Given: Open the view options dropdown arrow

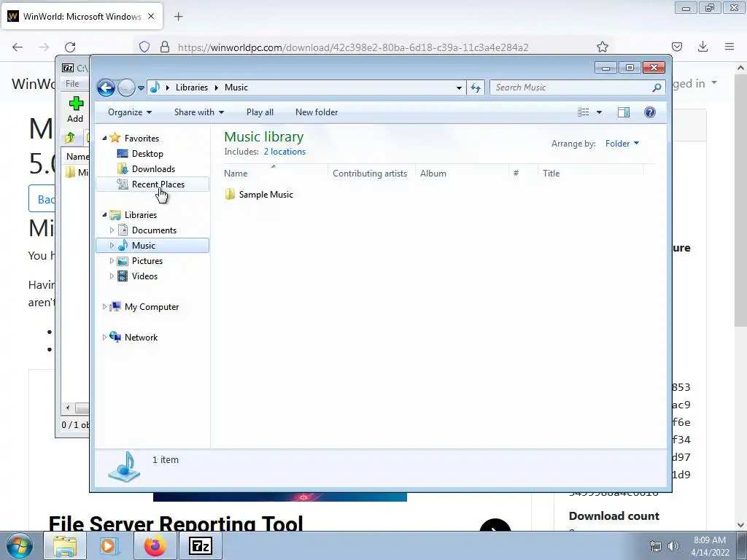Looking at the screenshot, I should [x=600, y=112].
